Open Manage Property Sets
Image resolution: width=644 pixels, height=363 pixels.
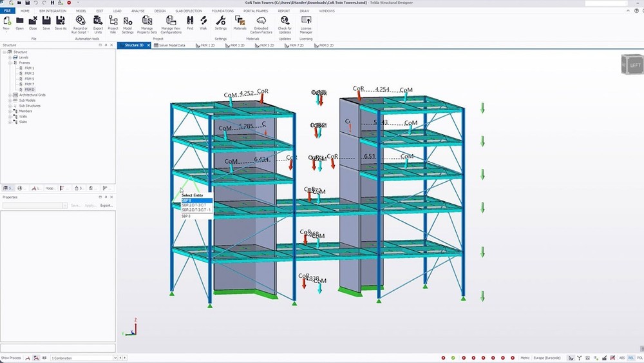(147, 25)
